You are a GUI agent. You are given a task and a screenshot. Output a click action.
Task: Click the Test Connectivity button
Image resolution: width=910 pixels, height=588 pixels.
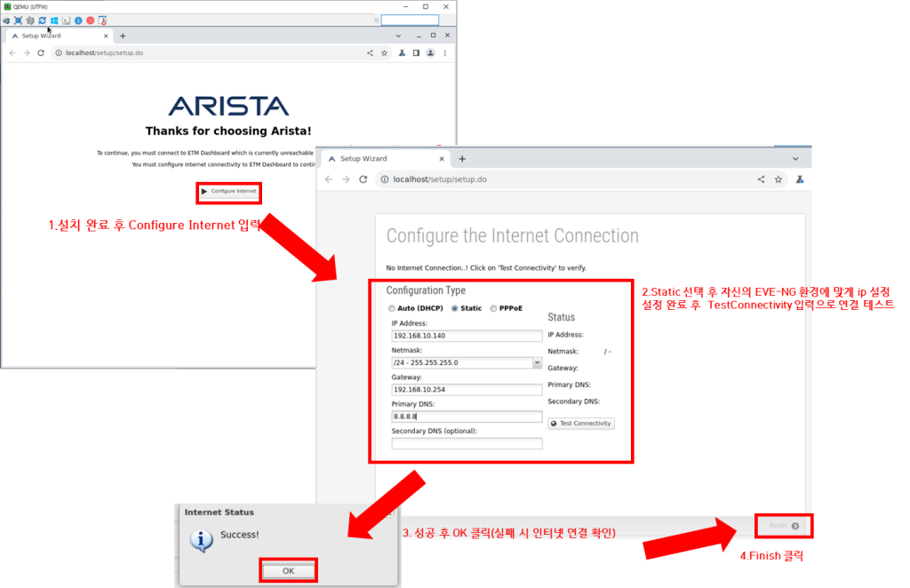(x=581, y=424)
